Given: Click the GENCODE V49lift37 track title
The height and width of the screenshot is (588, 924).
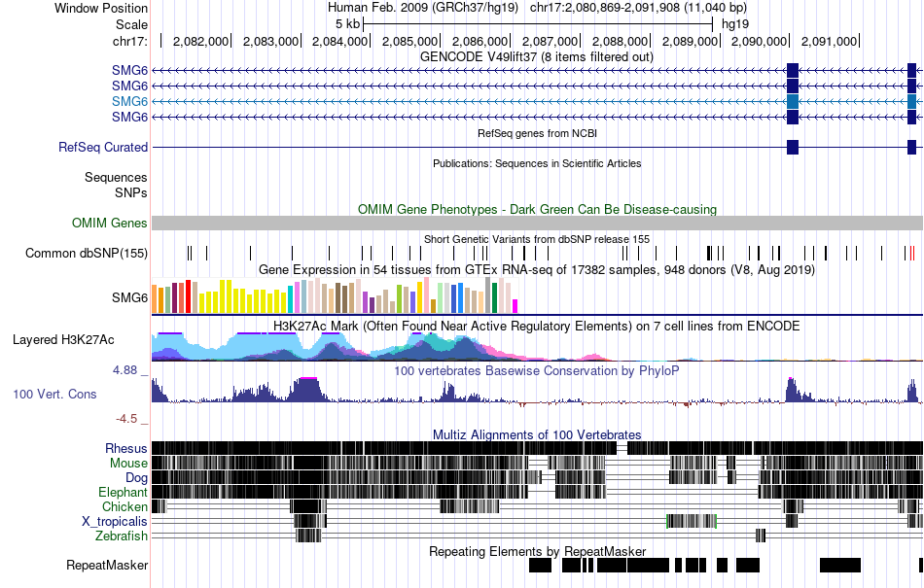Looking at the screenshot, I should point(537,57).
